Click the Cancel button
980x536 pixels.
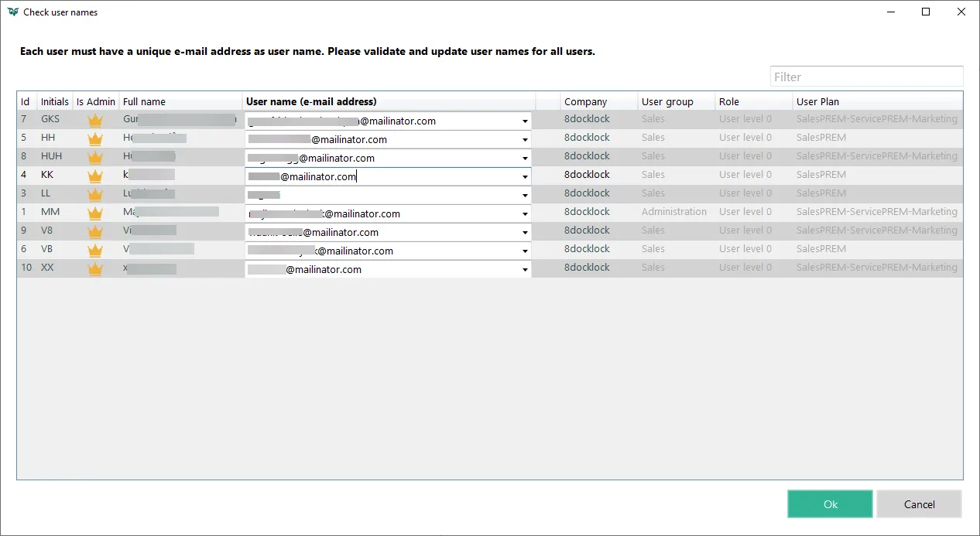[x=919, y=504]
